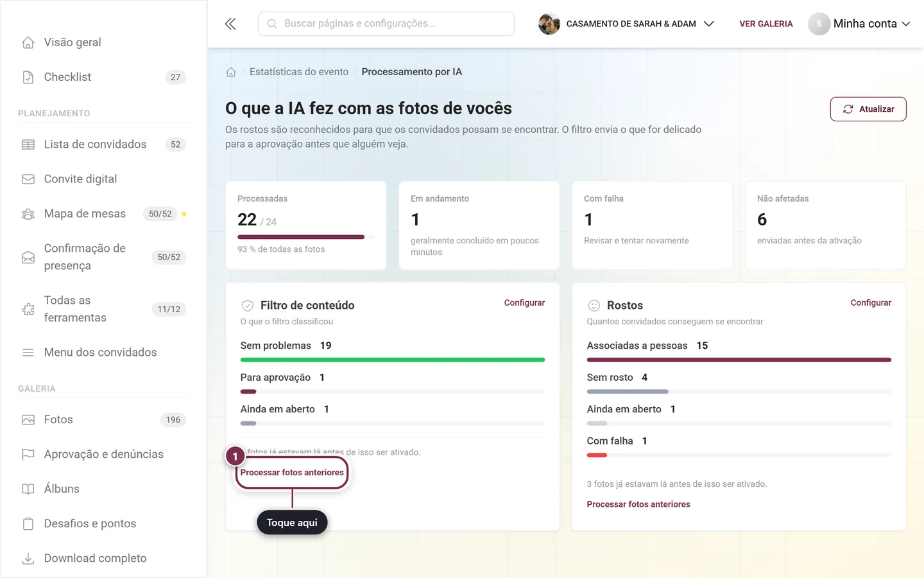Click the Download completo arrow icon
The height and width of the screenshot is (578, 924).
(28, 558)
